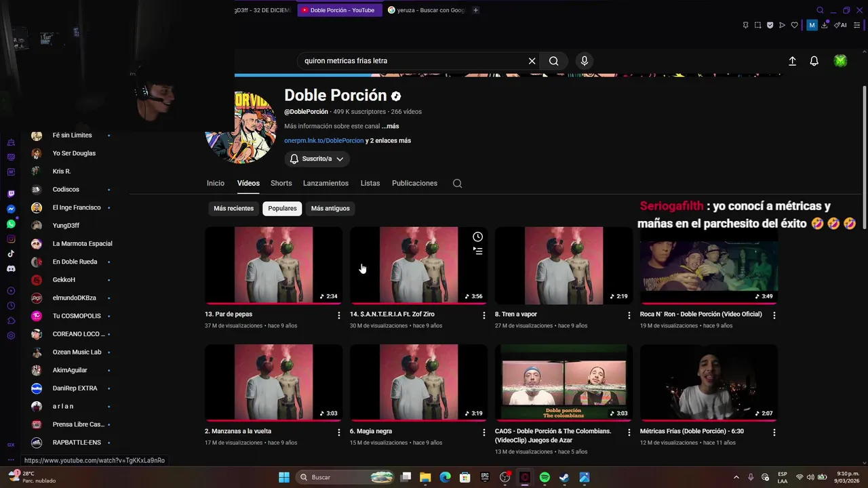Start voice search with the microphone
The image size is (868, 488).
[585, 61]
